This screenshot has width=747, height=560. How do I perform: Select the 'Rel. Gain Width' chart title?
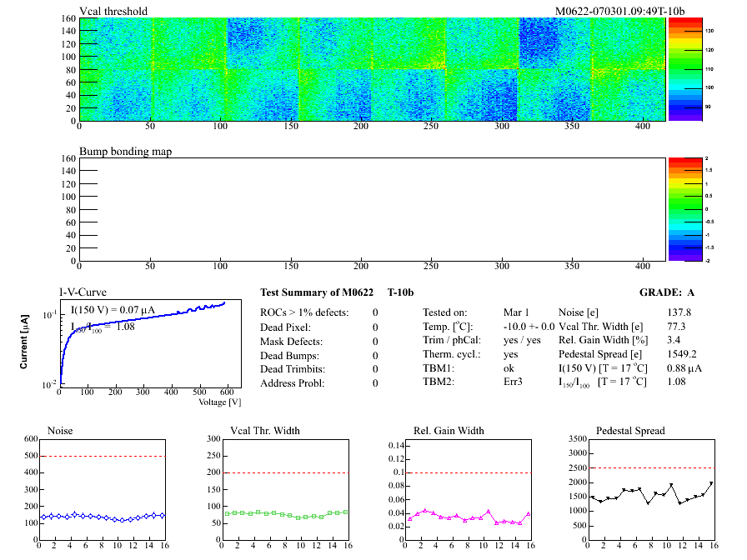click(449, 431)
